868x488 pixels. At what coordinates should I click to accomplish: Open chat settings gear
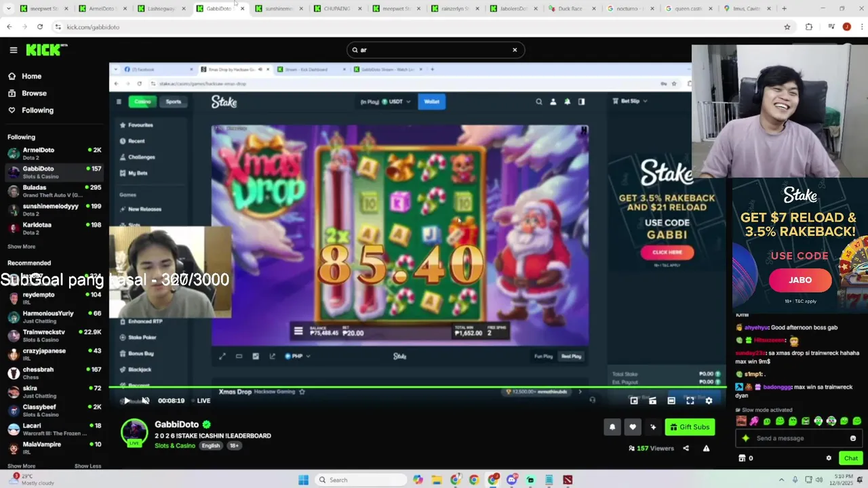tap(829, 458)
